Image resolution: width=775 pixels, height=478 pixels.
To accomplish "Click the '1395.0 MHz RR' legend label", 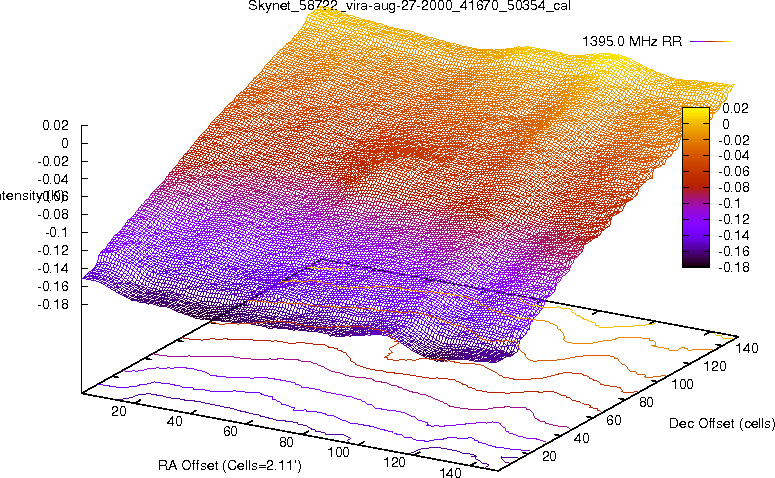I will [x=632, y=42].
